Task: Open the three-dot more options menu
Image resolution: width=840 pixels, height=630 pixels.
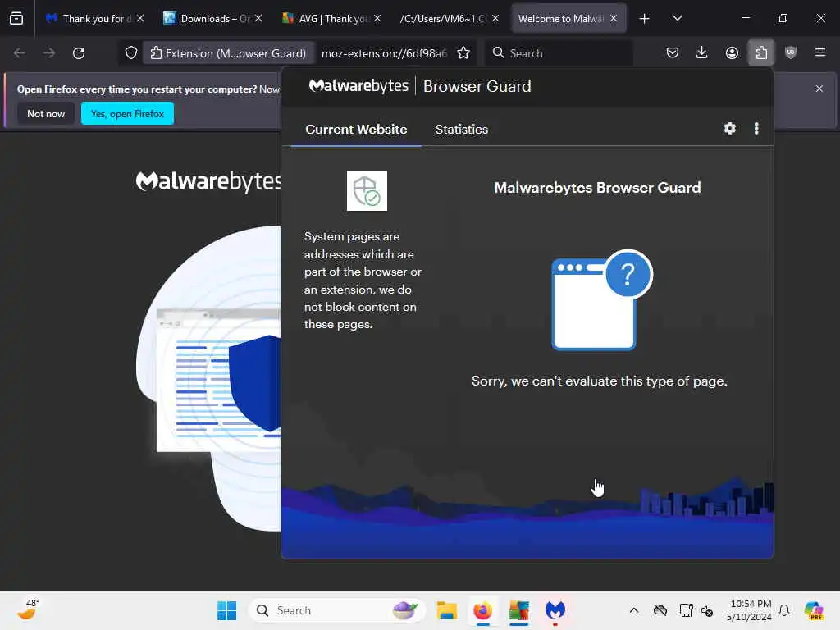Action: tap(756, 129)
